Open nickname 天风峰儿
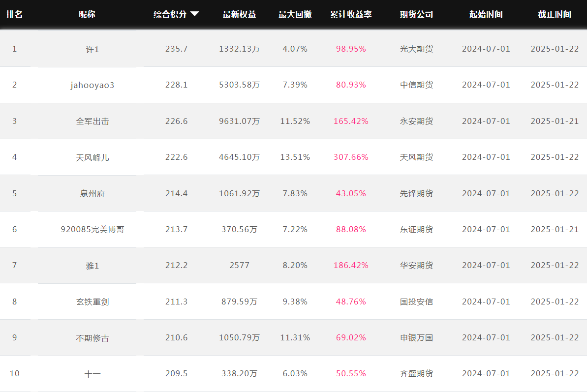This screenshot has width=587, height=392. pyautogui.click(x=93, y=157)
